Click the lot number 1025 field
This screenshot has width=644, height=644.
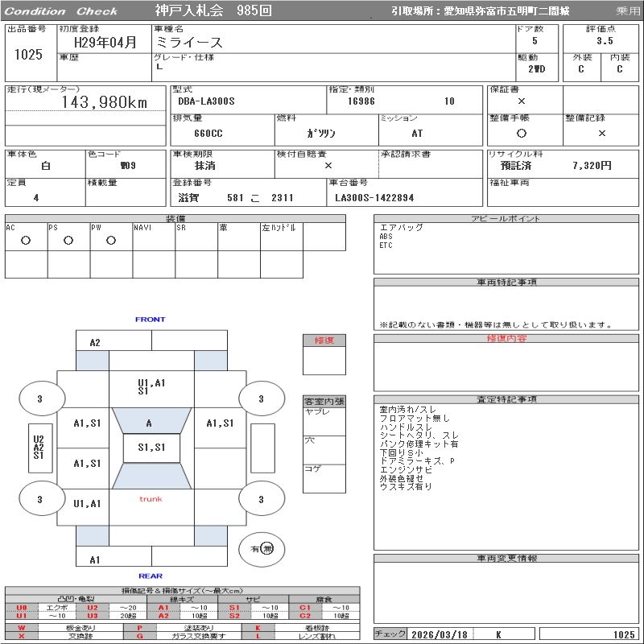point(28,55)
